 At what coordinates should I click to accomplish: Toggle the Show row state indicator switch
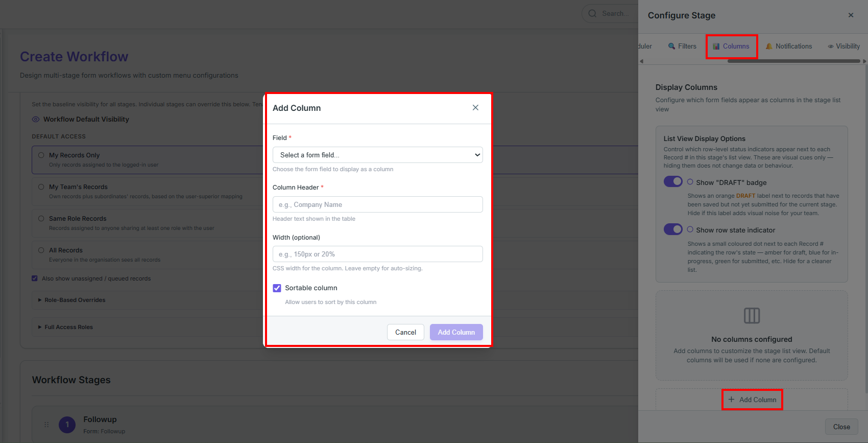pos(673,229)
